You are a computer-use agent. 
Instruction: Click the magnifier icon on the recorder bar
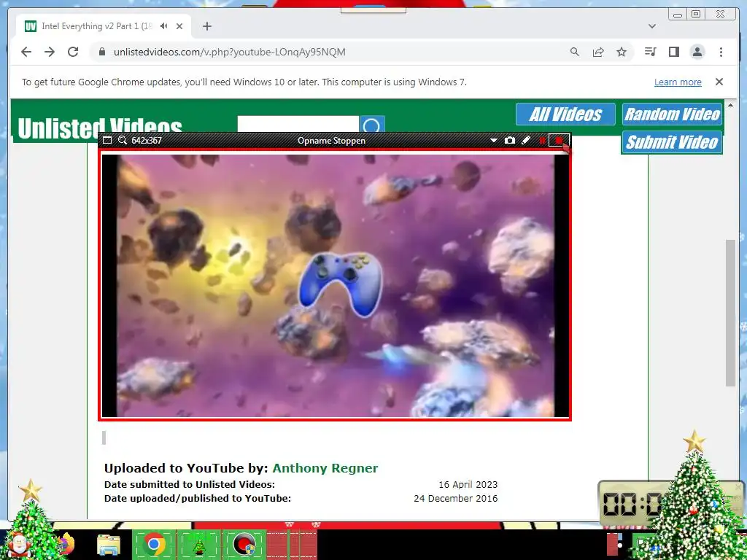pos(123,141)
